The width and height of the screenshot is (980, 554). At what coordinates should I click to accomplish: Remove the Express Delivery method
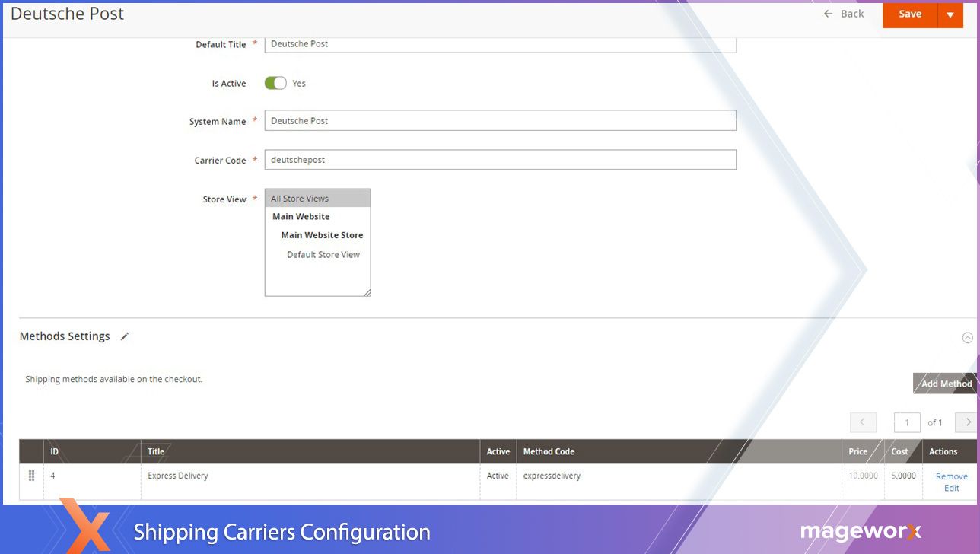click(x=951, y=475)
